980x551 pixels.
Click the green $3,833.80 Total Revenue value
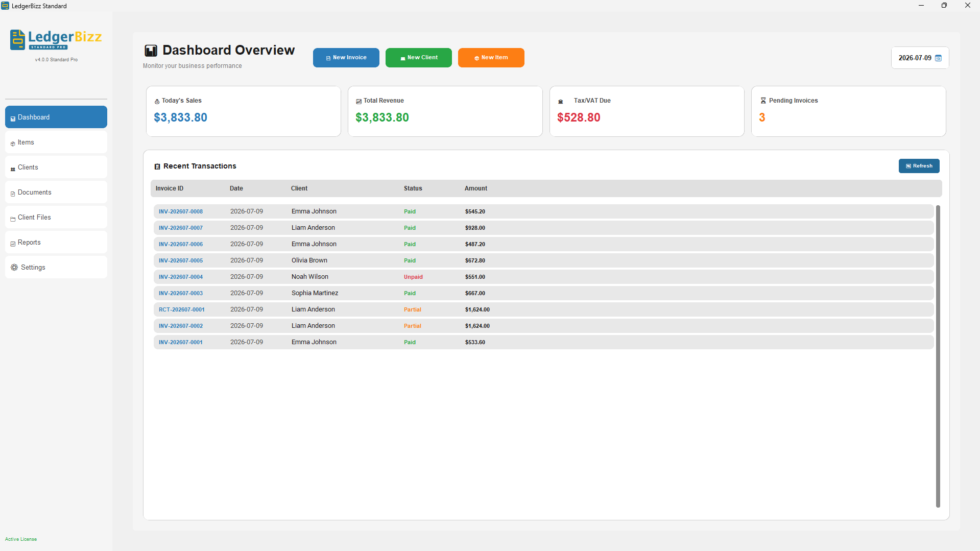pyautogui.click(x=382, y=117)
